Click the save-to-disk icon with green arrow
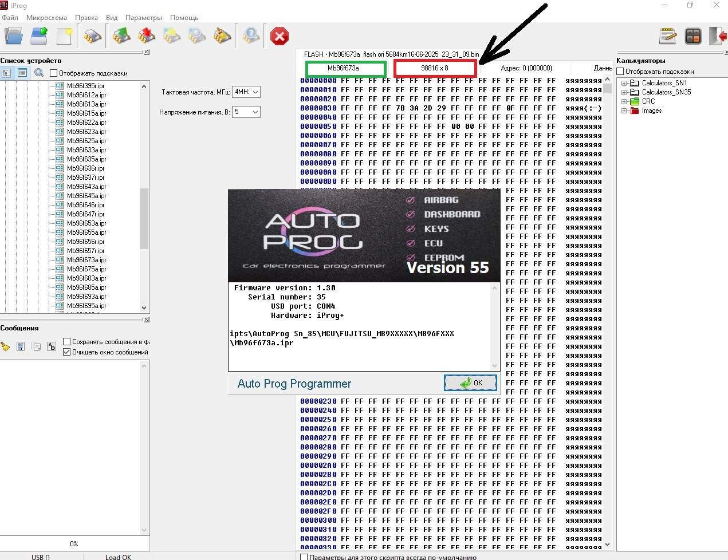Viewport: 728px width, 560px height. pos(39,37)
